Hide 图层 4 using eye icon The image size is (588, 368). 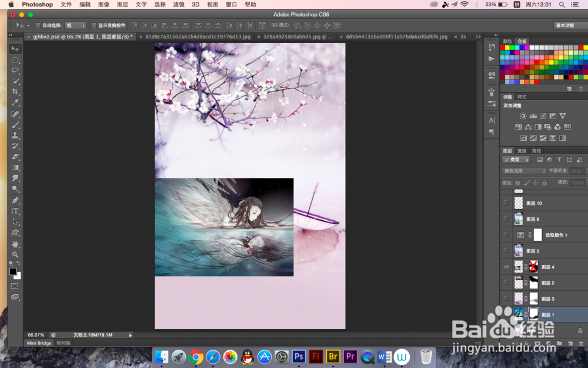(x=506, y=267)
